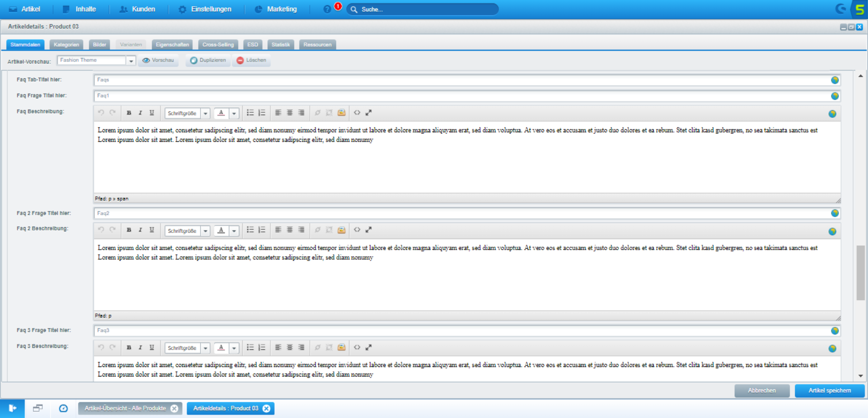Click the Abbrechen button

click(x=762, y=390)
